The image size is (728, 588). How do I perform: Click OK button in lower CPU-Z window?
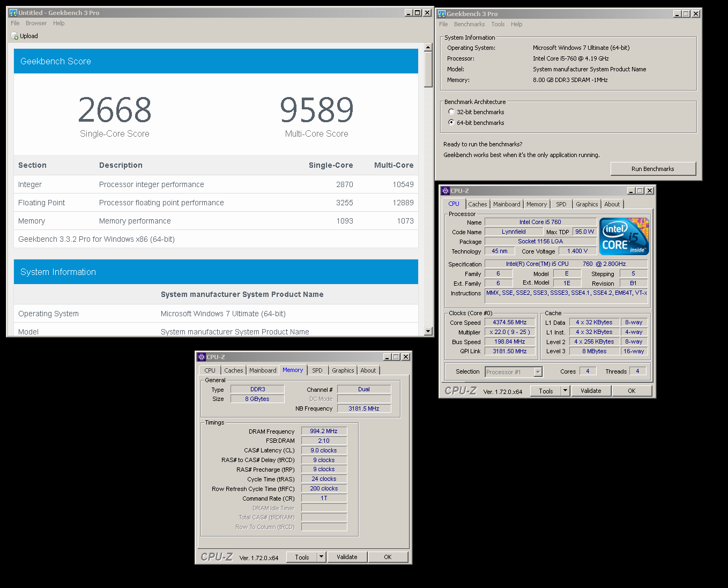click(x=388, y=557)
